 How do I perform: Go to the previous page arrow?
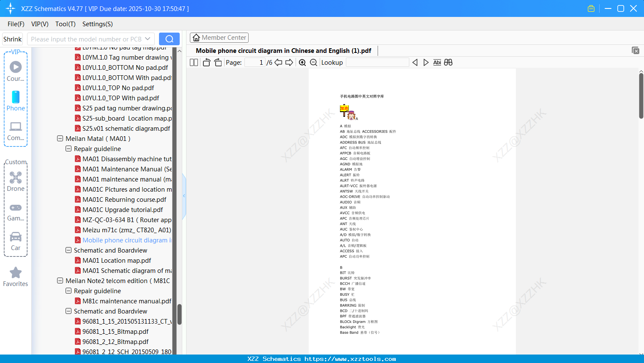coord(278,63)
